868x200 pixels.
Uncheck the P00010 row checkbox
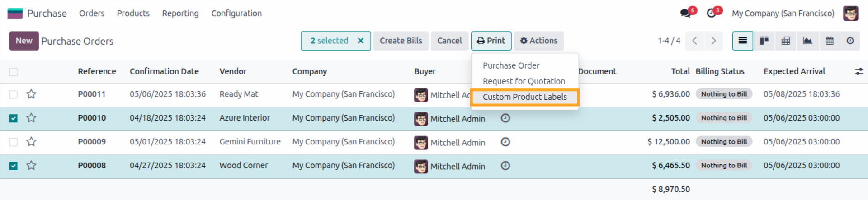[x=14, y=118]
